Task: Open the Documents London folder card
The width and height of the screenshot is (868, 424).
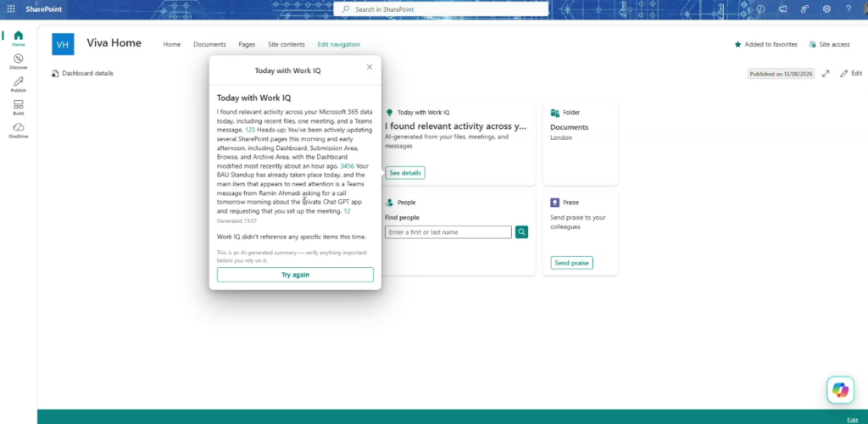Action: point(580,144)
